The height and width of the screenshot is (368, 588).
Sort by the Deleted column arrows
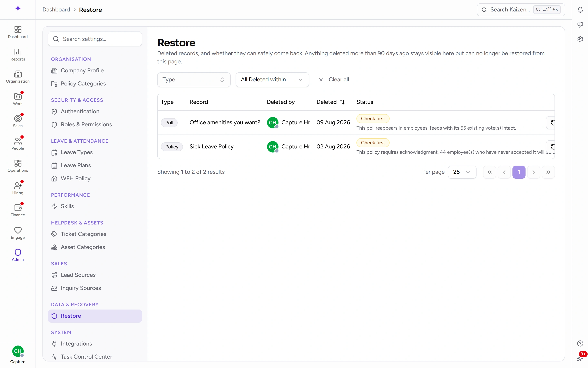[x=342, y=102]
